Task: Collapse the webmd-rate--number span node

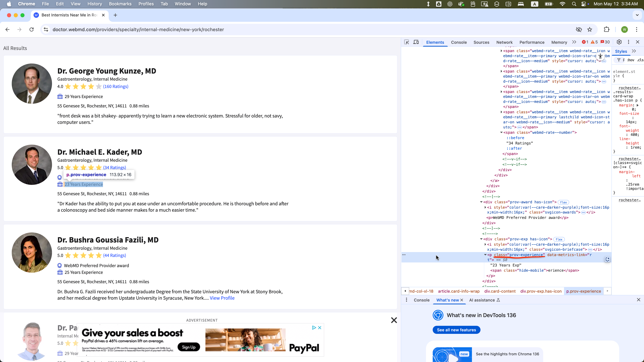Action: (x=501, y=132)
